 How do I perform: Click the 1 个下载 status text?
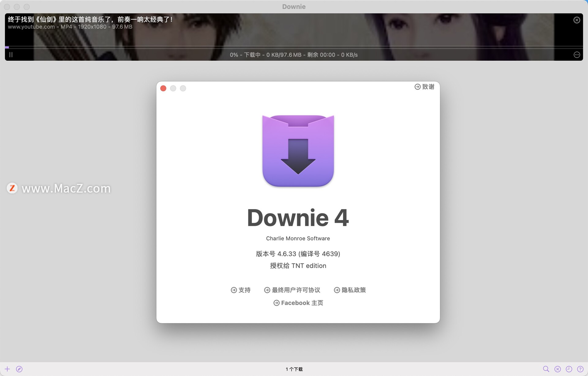click(x=294, y=369)
